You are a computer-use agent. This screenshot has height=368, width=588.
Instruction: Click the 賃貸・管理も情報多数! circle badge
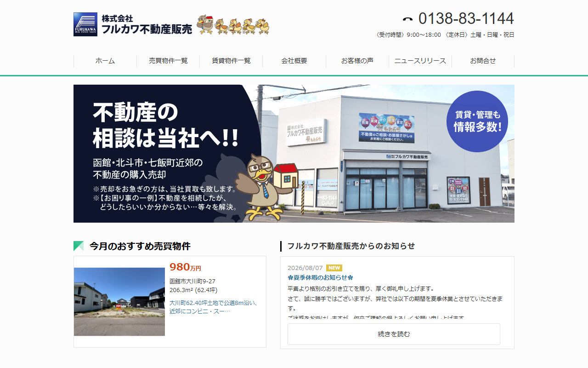click(477, 121)
